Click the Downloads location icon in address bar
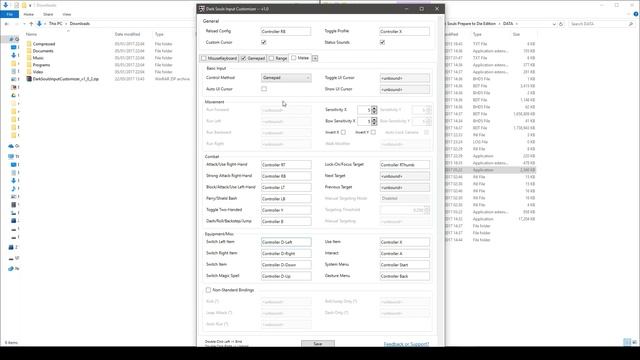Screen dimensions: 640x360 39,24
